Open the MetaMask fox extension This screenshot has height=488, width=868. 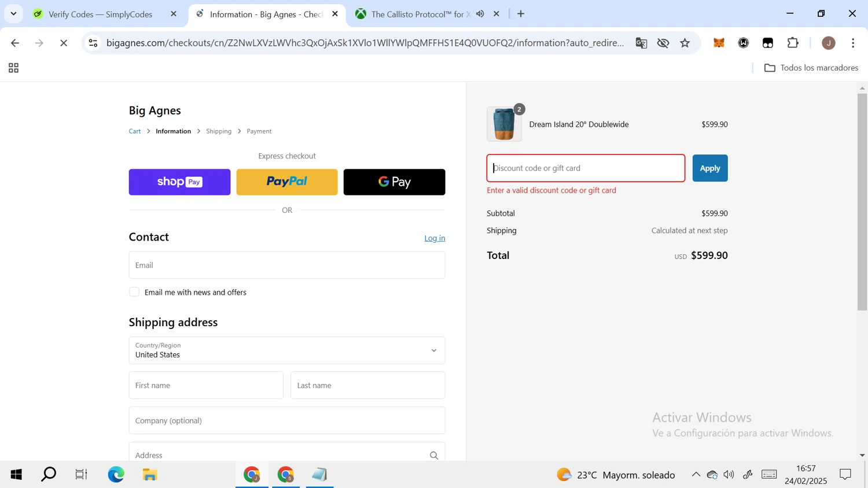click(x=719, y=43)
